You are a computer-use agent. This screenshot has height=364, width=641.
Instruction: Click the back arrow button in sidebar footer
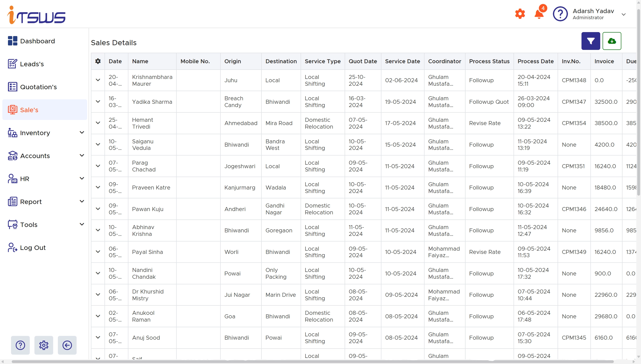(67, 345)
